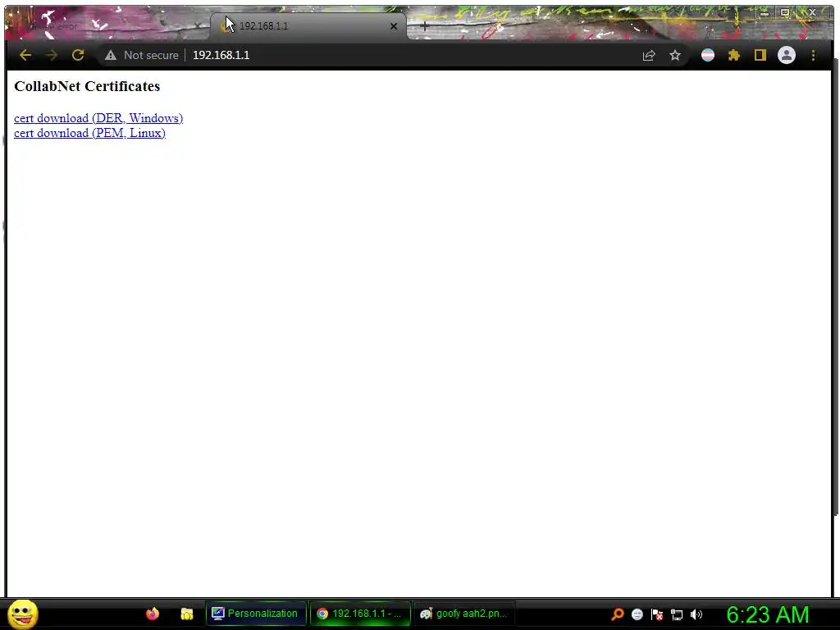The image size is (840, 630).
Task: Download the DER Windows certificate
Action: (98, 118)
